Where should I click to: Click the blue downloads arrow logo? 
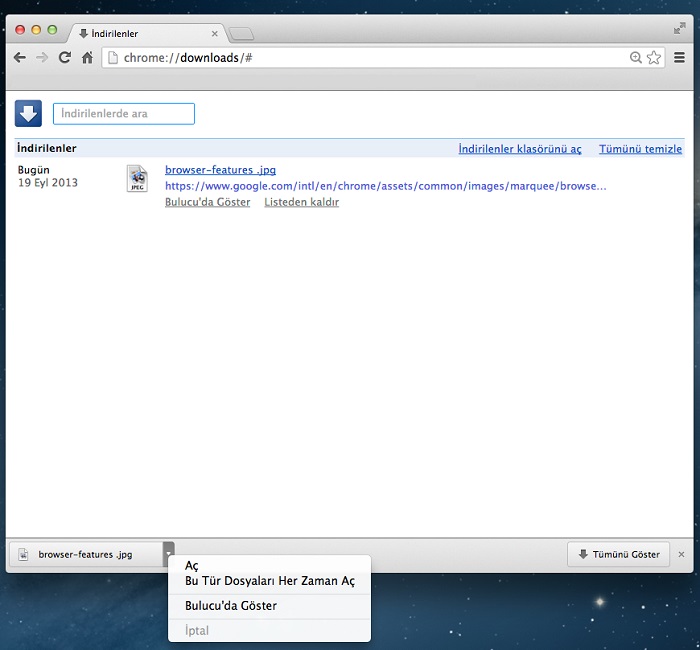[28, 113]
